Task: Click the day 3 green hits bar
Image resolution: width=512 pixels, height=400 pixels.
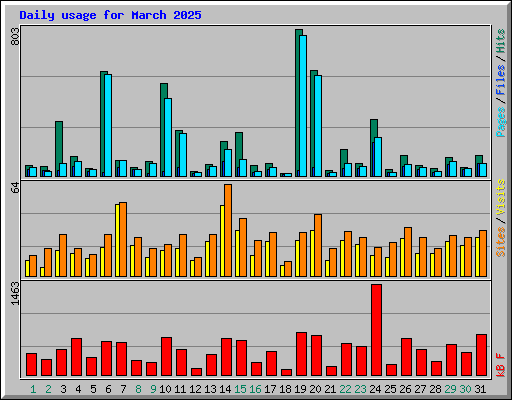Action: [59, 149]
